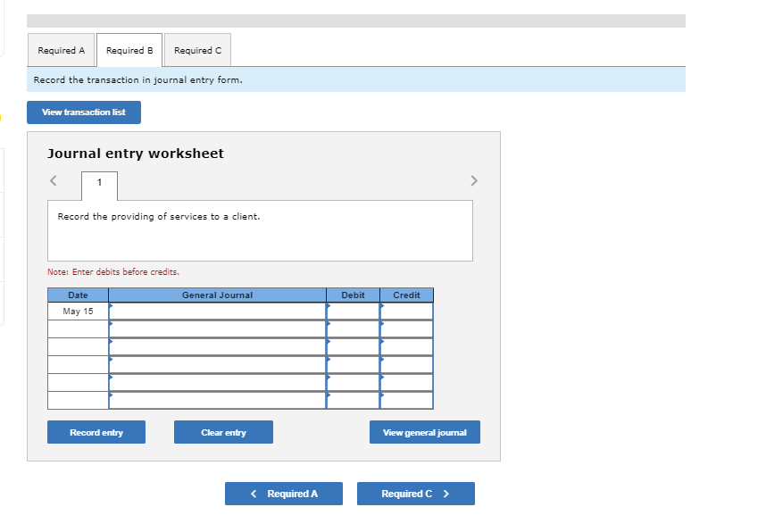Navigate back using the Required A button
766x532 pixels.
[283, 494]
